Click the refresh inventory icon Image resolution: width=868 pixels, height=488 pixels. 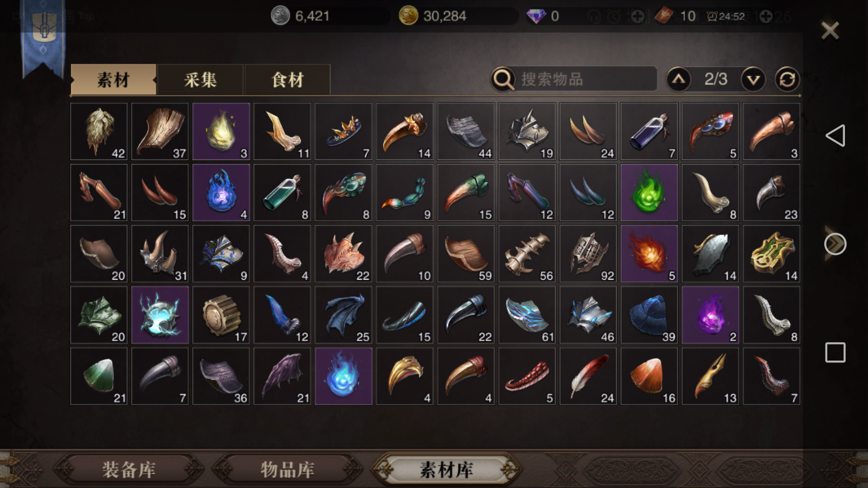(x=787, y=80)
